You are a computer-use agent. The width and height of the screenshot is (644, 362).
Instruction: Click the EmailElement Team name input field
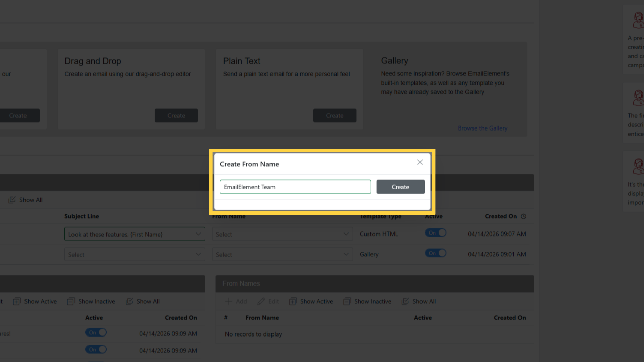click(295, 187)
